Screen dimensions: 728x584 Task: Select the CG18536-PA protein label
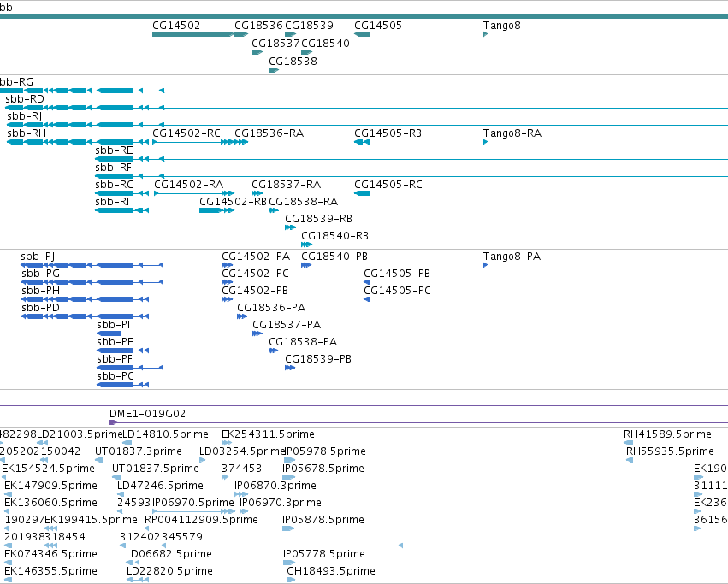point(271,308)
